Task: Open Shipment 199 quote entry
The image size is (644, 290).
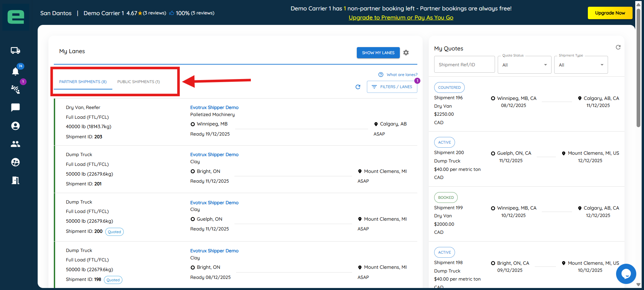Action: pos(527,214)
